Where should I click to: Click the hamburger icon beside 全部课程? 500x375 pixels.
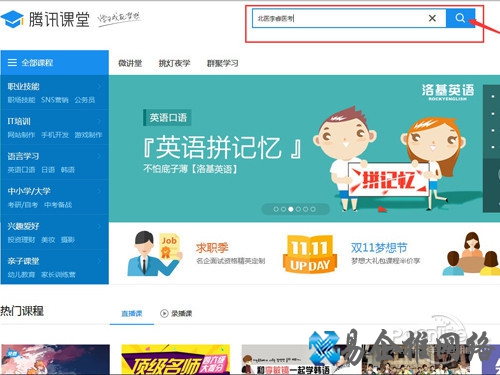pyautogui.click(x=12, y=62)
